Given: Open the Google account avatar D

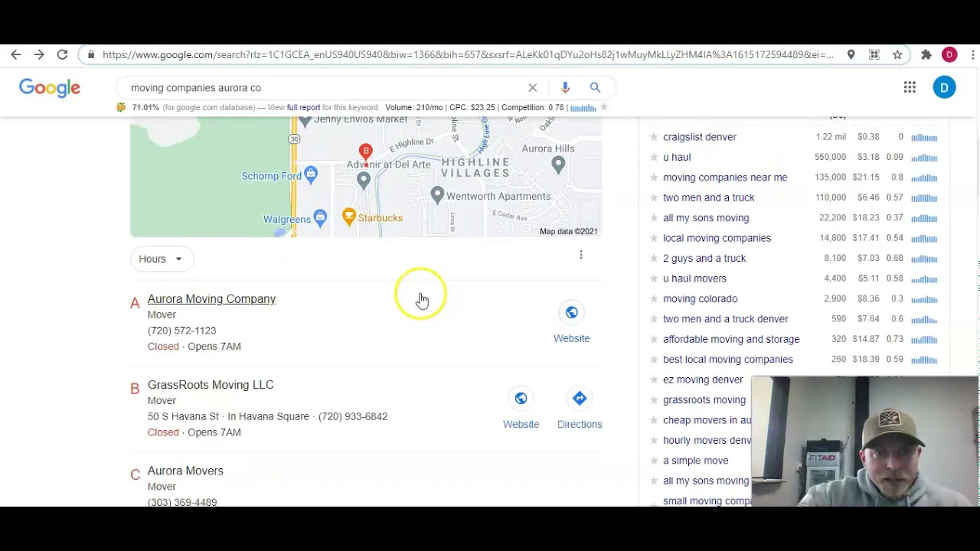Looking at the screenshot, I should (x=945, y=87).
